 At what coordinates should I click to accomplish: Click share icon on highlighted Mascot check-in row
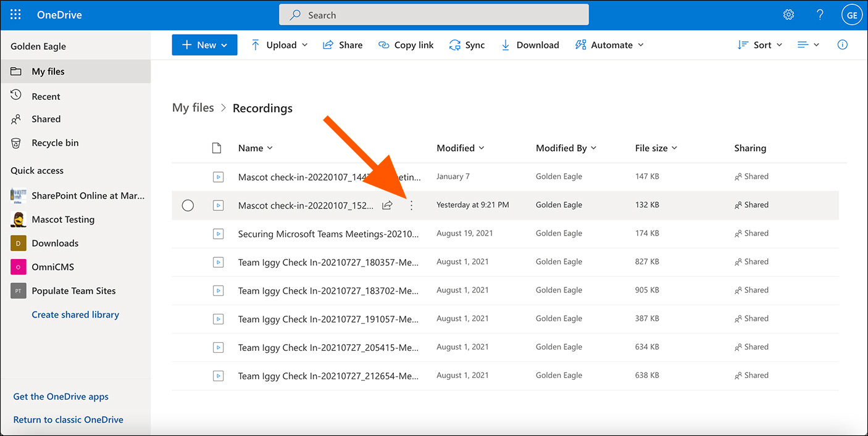tap(387, 205)
